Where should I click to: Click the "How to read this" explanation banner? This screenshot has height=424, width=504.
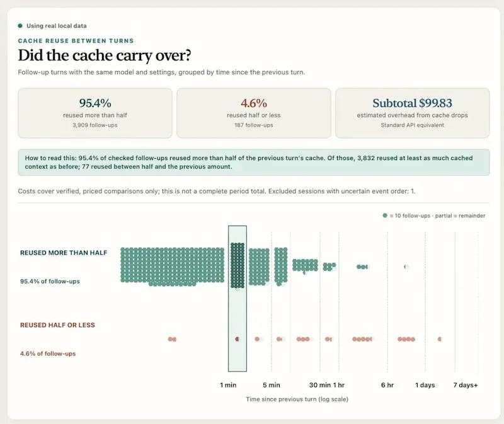(x=254, y=163)
